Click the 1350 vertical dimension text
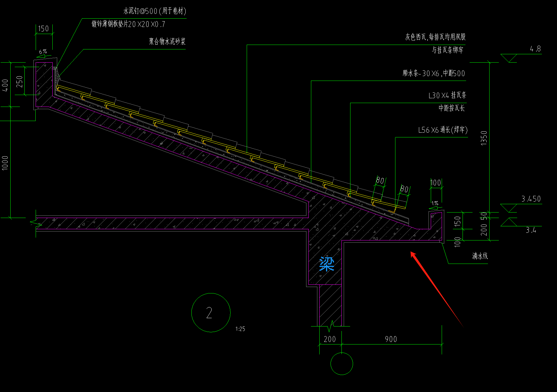The width and height of the screenshot is (557, 392). pyautogui.click(x=484, y=138)
